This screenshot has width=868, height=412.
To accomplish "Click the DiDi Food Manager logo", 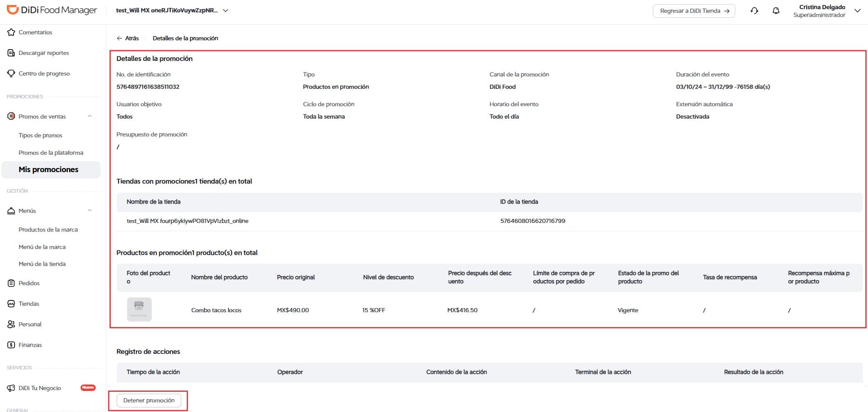I will 52,10.
